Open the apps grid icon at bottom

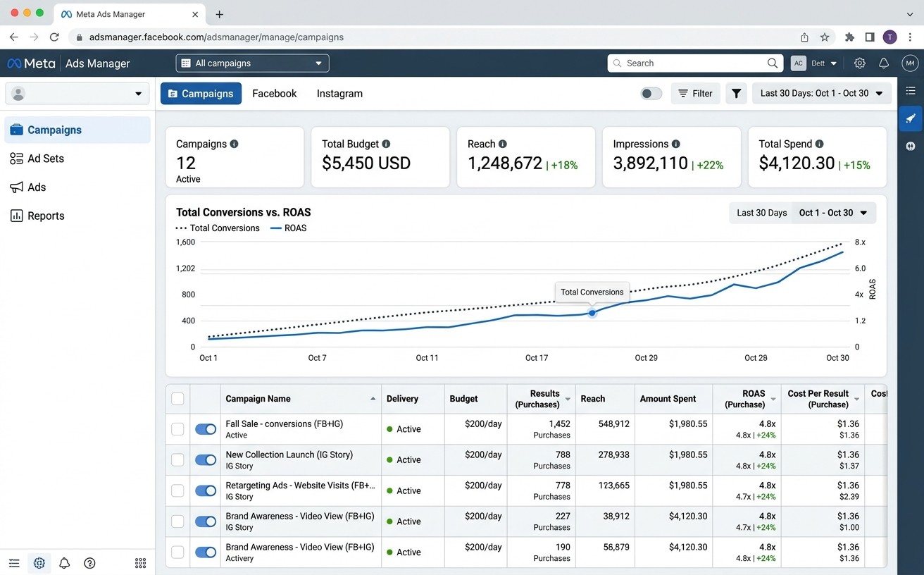point(140,563)
